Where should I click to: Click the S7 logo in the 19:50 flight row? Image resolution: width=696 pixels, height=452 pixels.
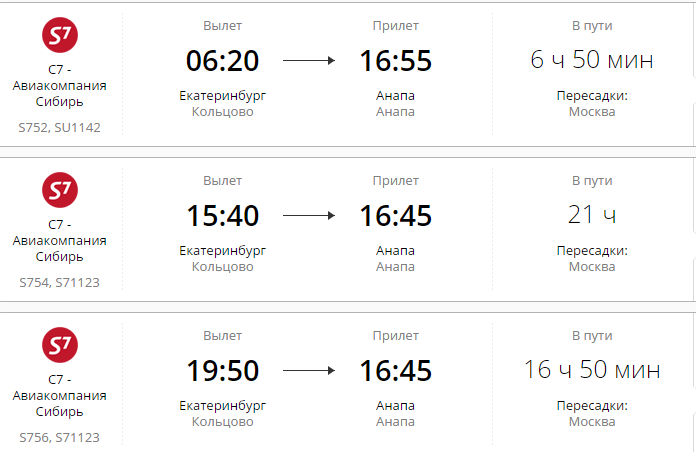pyautogui.click(x=59, y=345)
